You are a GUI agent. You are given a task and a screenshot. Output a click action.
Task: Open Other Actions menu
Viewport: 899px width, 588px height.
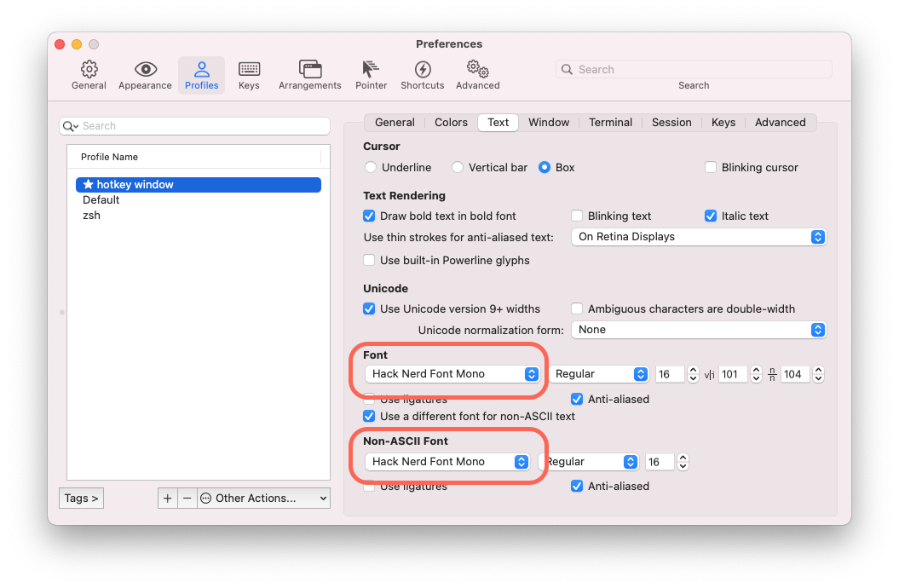(264, 498)
